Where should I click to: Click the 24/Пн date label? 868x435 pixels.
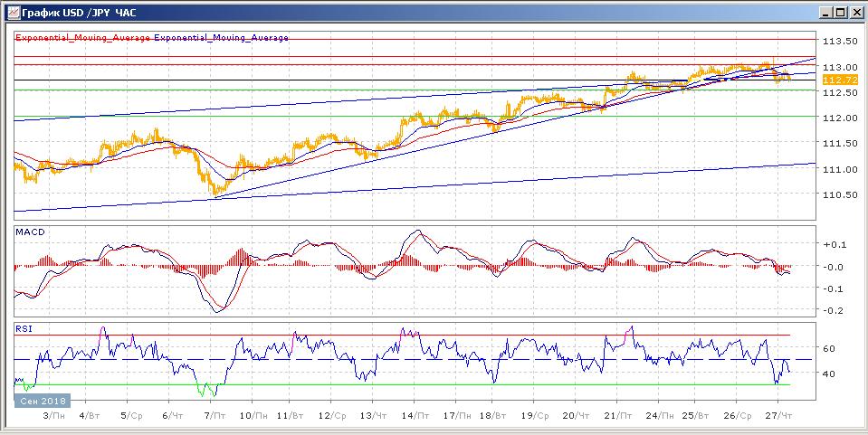point(659,414)
